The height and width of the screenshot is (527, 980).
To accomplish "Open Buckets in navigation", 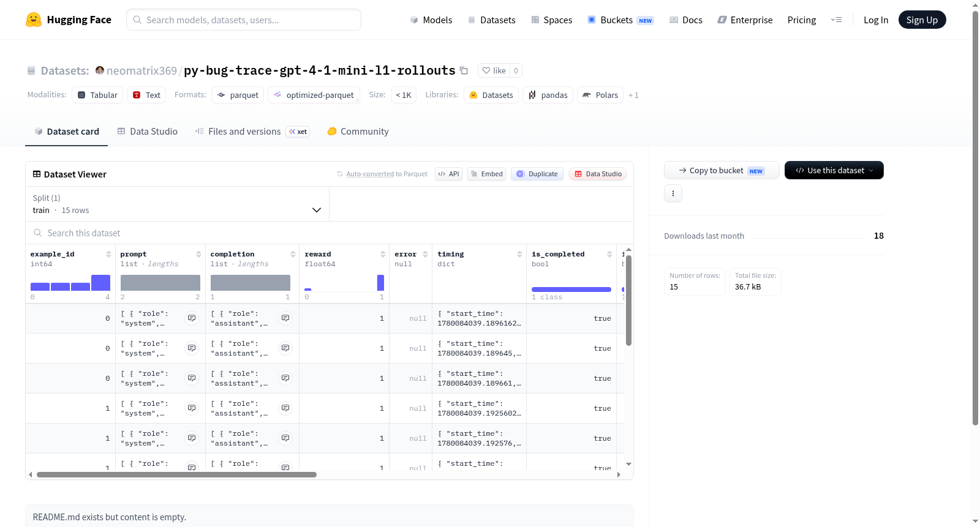I will pos(620,20).
